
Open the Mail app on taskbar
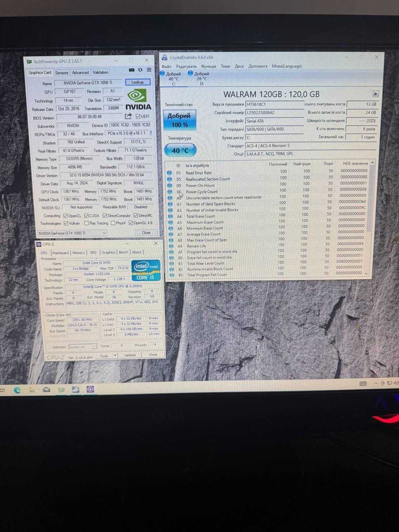pyautogui.click(x=47, y=390)
